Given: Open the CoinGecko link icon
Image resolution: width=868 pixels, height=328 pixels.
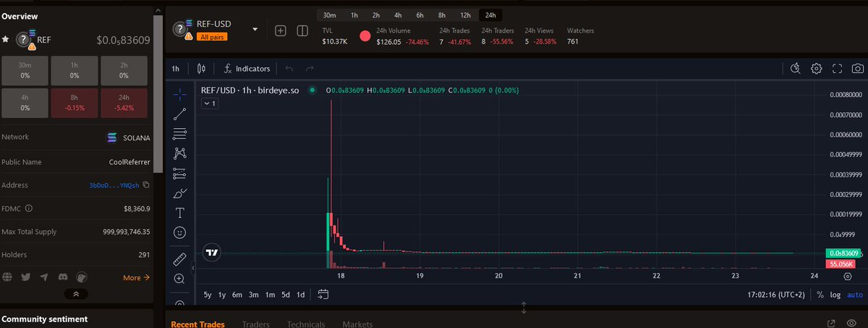Looking at the screenshot, I should click(x=81, y=277).
